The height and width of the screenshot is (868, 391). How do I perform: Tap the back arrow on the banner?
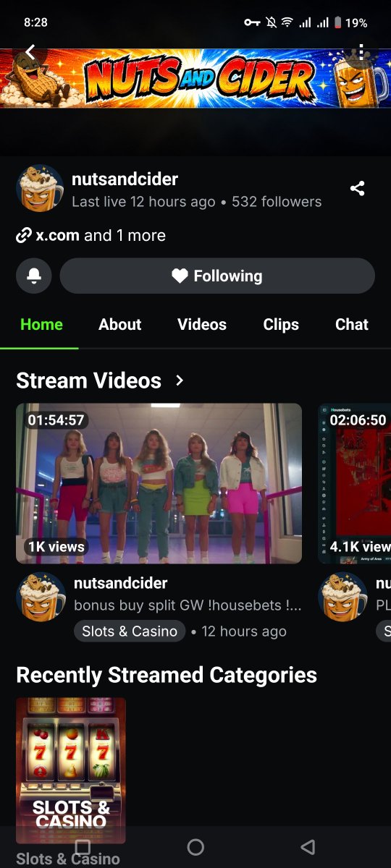(30, 52)
